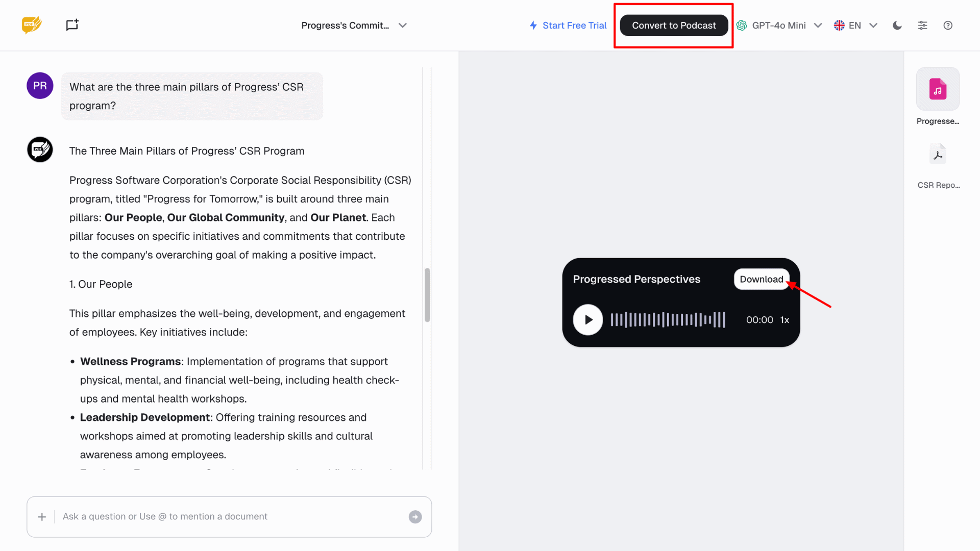The image size is (980, 551).
Task: Click the chat panel scrollbar thumb
Action: click(427, 295)
